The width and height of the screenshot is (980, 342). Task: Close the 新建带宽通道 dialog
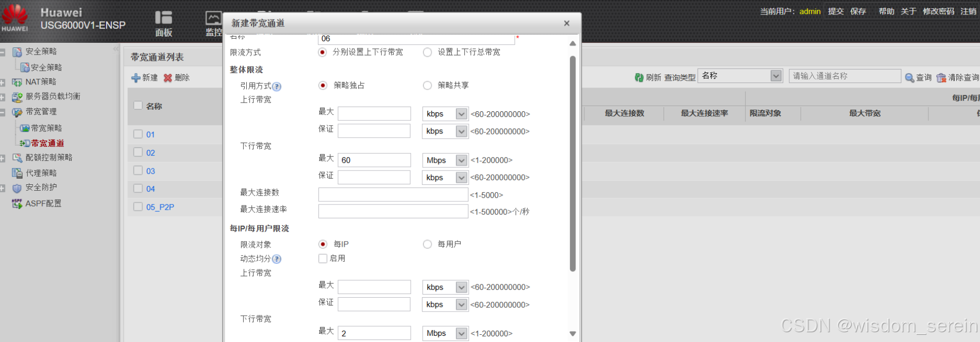pos(567,23)
